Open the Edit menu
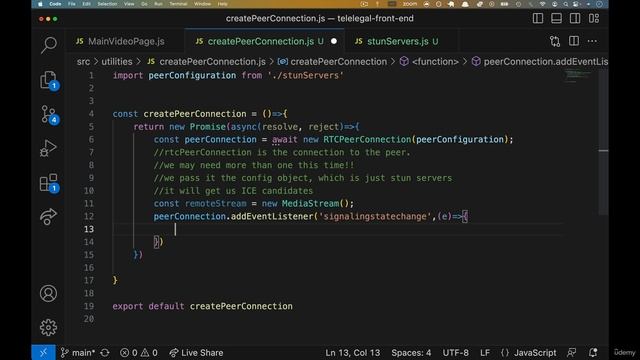Screen dimensions: 640x360 [x=87, y=4]
